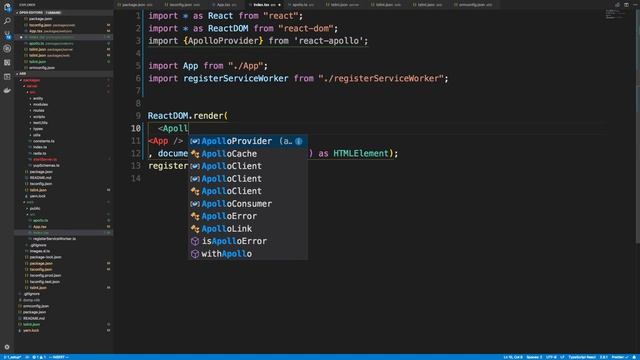Open package-lock.json in the file tree
The height and width of the screenshot is (360, 640).
click(x=45, y=257)
